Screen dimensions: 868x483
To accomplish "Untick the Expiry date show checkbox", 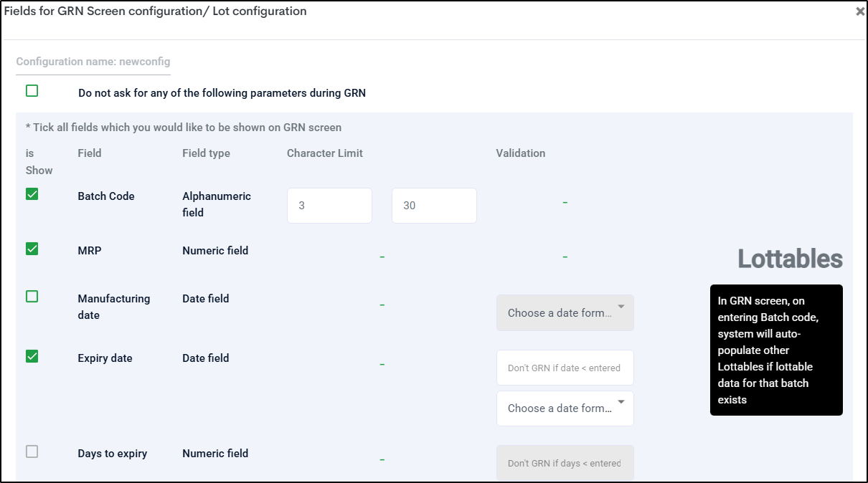I will pyautogui.click(x=32, y=356).
